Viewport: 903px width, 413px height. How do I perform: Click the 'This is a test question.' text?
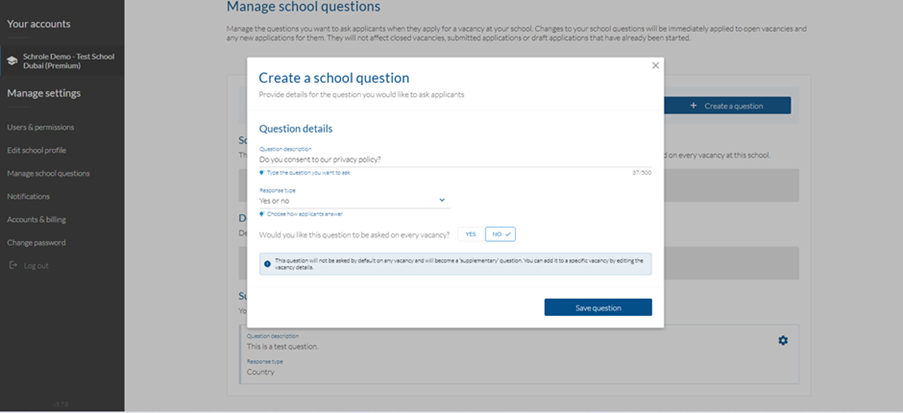[283, 347]
